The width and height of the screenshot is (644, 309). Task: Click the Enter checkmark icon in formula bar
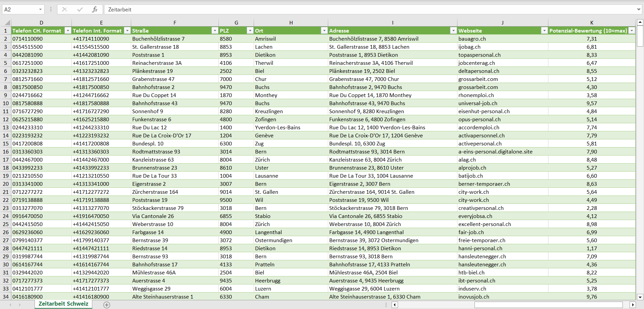coord(80,9)
